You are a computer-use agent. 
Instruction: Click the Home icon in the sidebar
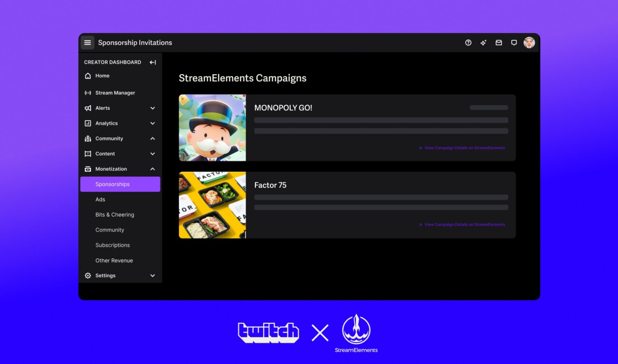click(88, 76)
